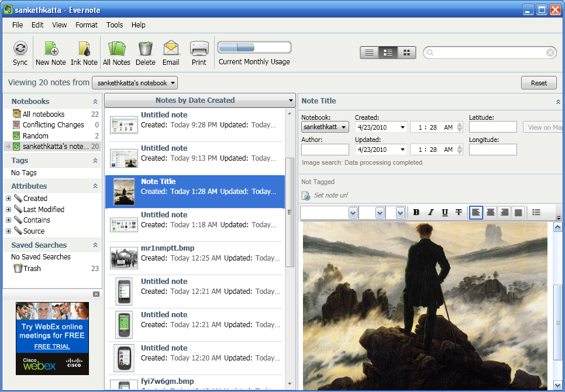Viewport: 565px width, 392px height.
Task: Switch to snippet view mode
Action: point(388,53)
